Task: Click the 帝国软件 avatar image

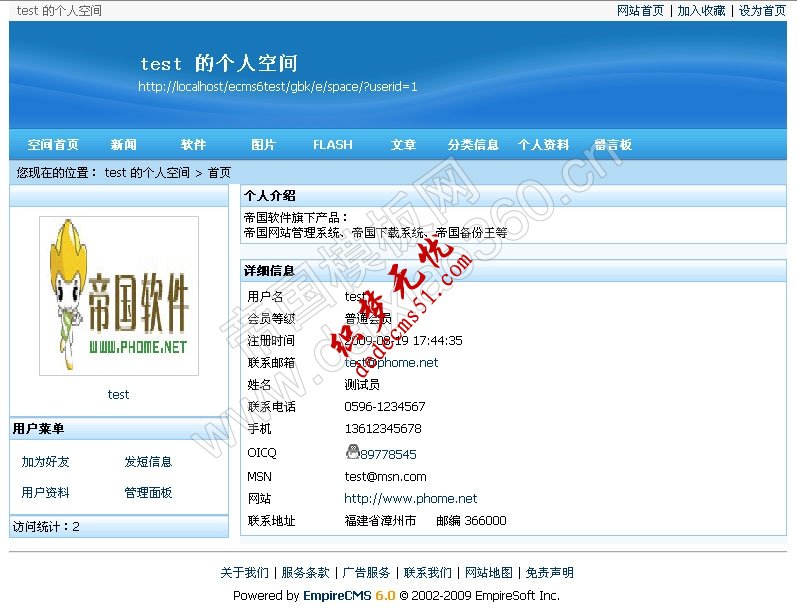Action: [119, 296]
